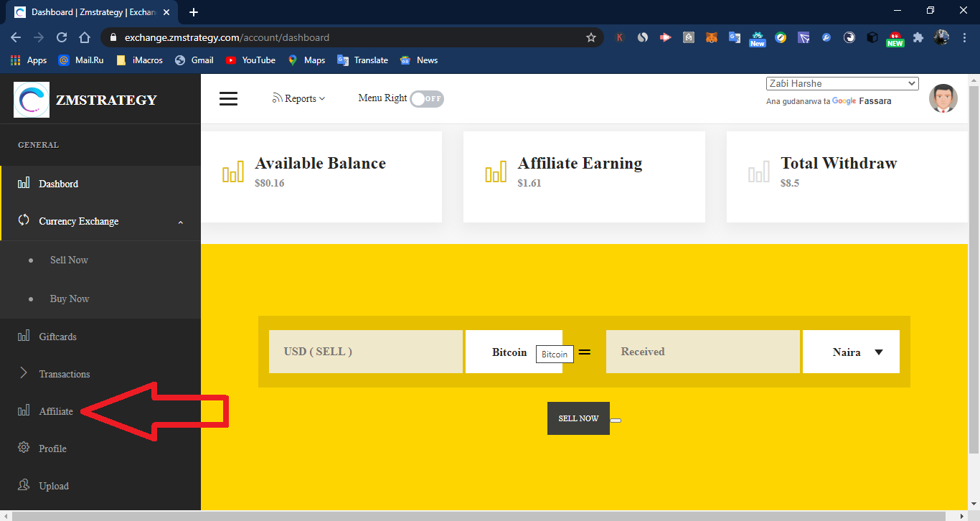The height and width of the screenshot is (521, 980).
Task: Open the Zabi Harshe language dropdown
Action: pos(842,84)
